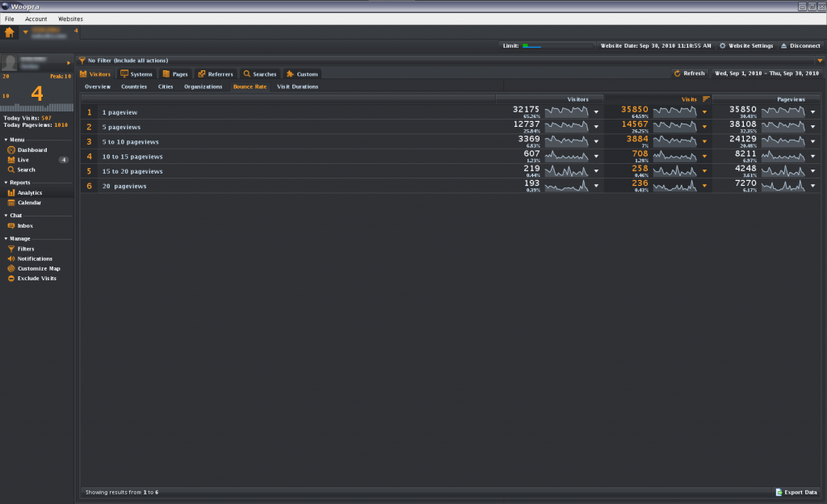
Task: Select the Visitors tab
Action: [95, 73]
